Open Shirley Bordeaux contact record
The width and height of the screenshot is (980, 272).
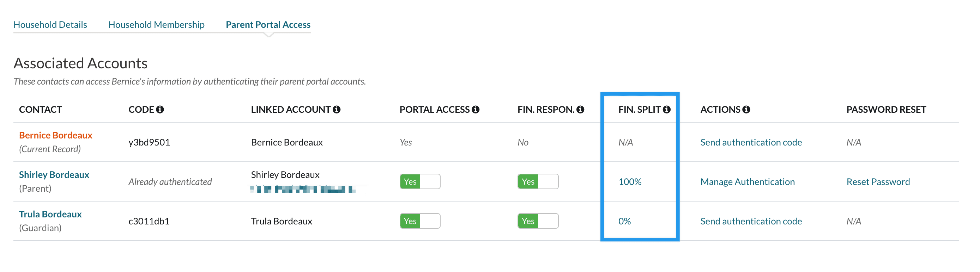click(54, 175)
